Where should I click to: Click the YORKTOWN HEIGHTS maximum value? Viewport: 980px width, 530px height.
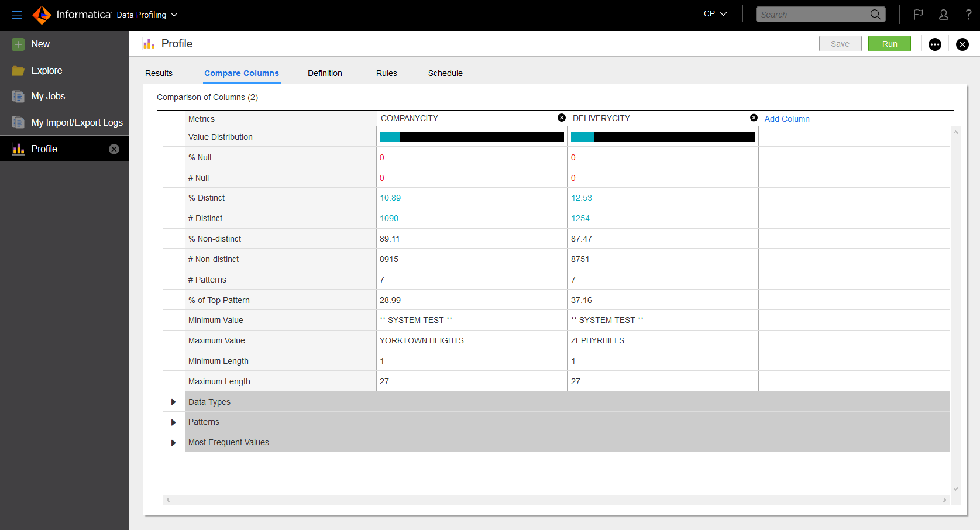422,340
